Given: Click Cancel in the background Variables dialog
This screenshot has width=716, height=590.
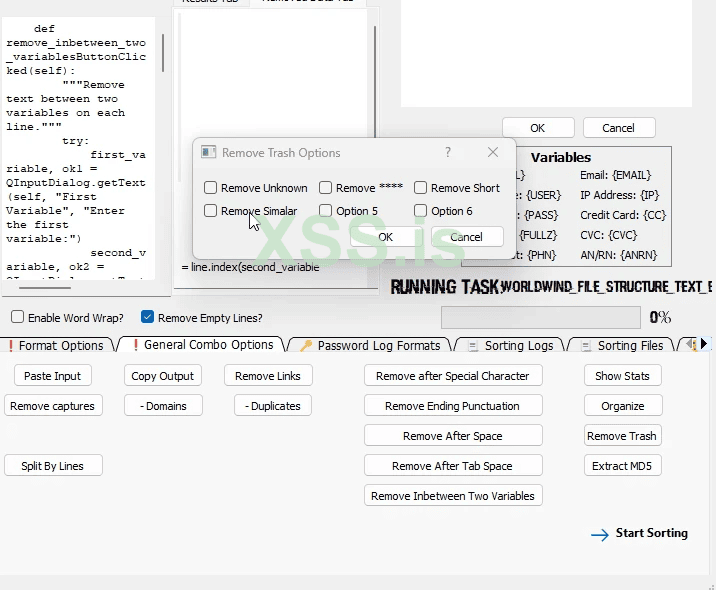Looking at the screenshot, I should [x=619, y=128].
